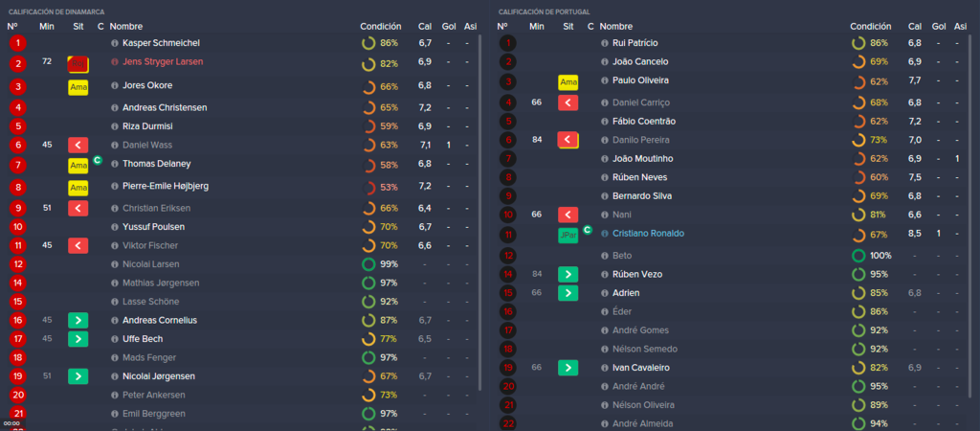
Task: Open Christian Eriksen player profile
Action: coord(156,208)
